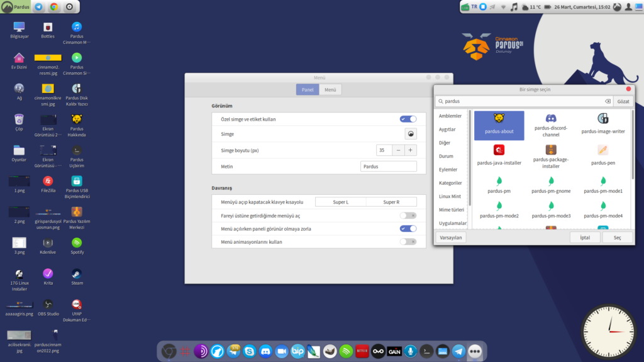This screenshot has width=644, height=362.
Task: Pick the pardus-pm-mode1 icon
Action: coord(603,185)
